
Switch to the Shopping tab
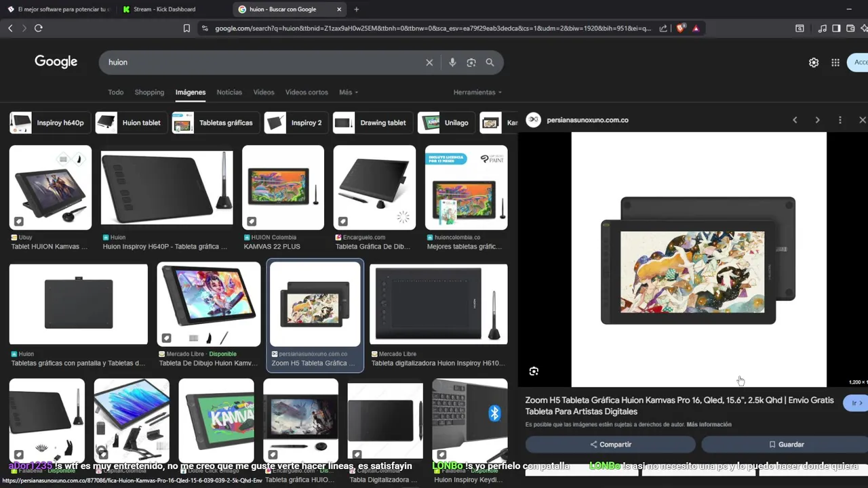point(149,92)
